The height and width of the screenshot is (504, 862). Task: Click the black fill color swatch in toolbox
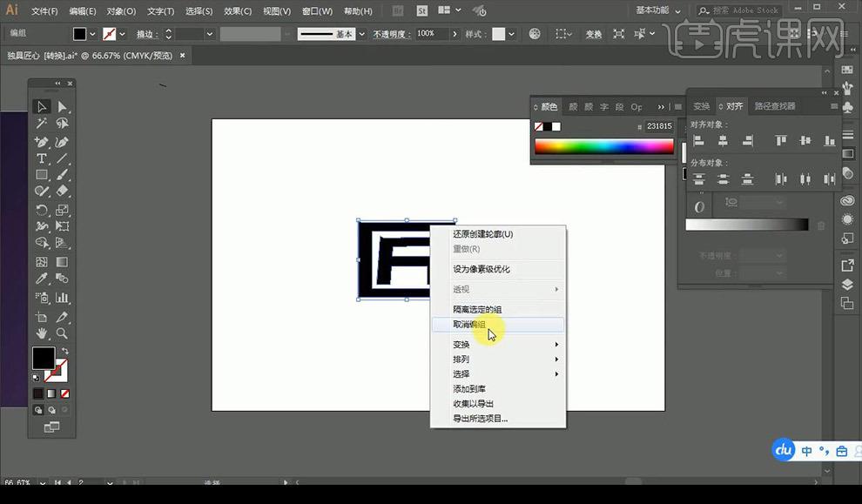pyautogui.click(x=44, y=359)
